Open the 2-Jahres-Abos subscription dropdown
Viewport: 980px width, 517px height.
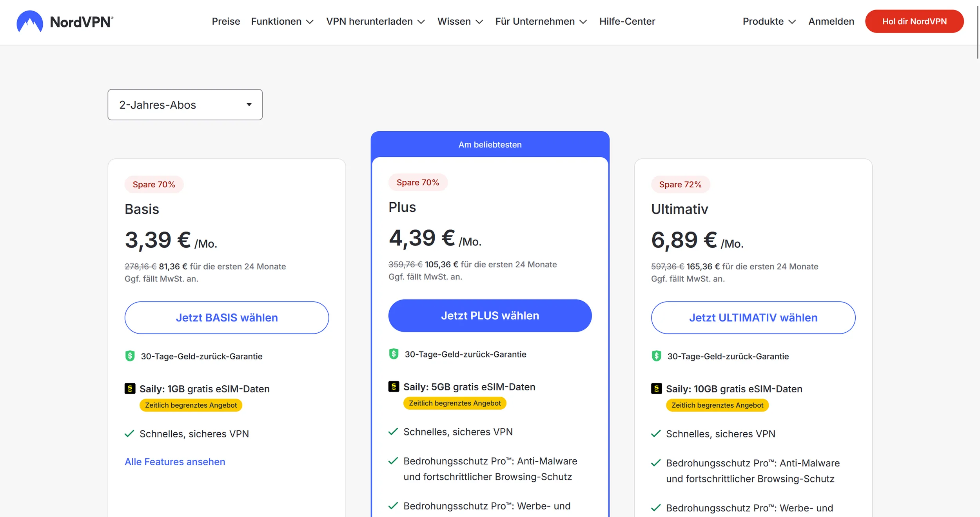pos(185,105)
